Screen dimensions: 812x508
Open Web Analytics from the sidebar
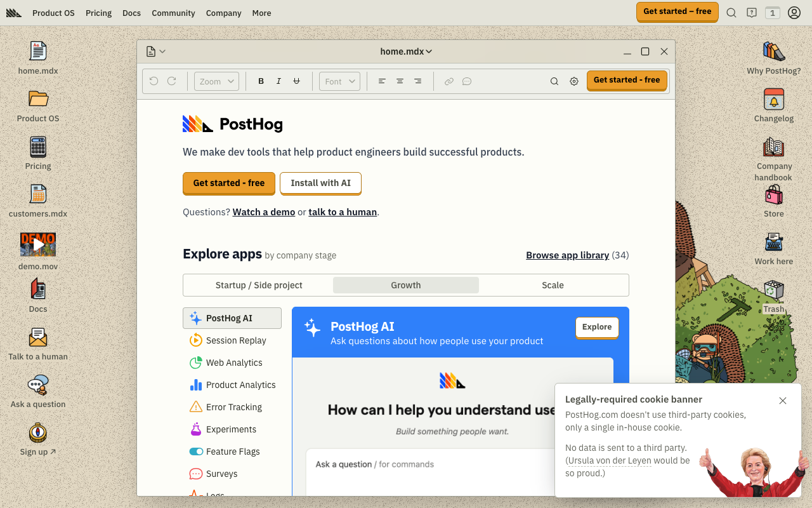[233, 363]
